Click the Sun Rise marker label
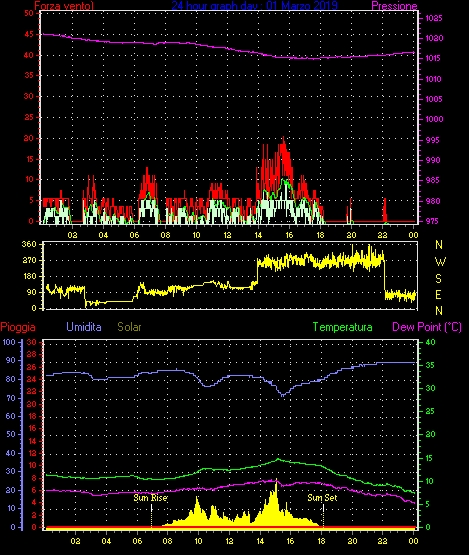The image size is (469, 555). 150,498
